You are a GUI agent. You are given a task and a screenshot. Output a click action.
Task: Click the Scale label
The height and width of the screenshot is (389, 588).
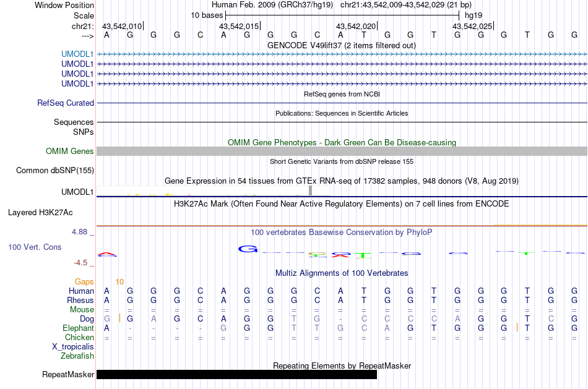pos(84,15)
